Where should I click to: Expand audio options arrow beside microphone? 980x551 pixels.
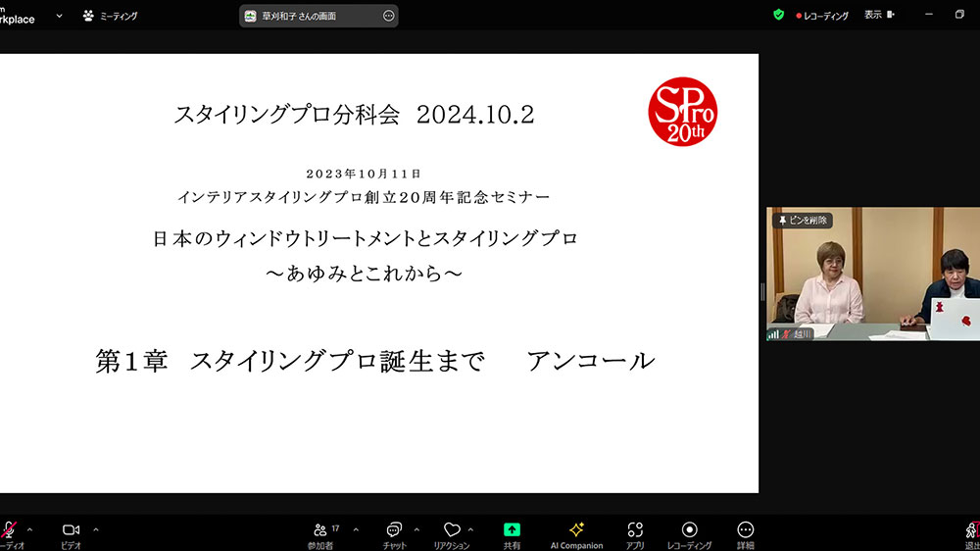(x=29, y=529)
